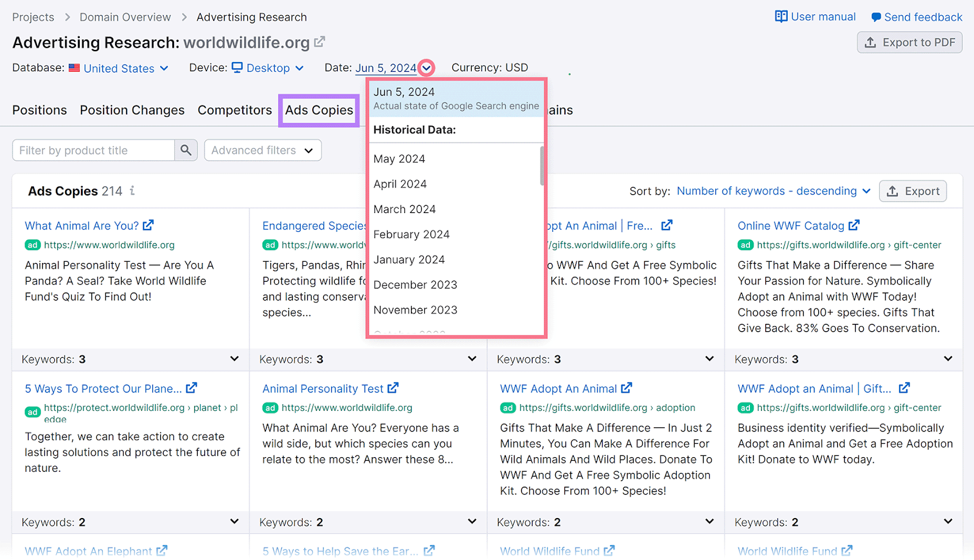This screenshot has width=974, height=560.
Task: Click the upload icon on the Export button
Action: [x=892, y=191]
